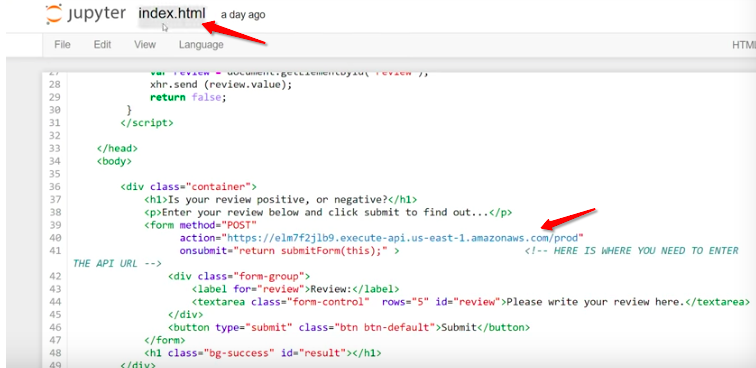Click the onsubmit="return submitForm(this);" attribute
Screen dimensions: 756x368
tap(284, 251)
